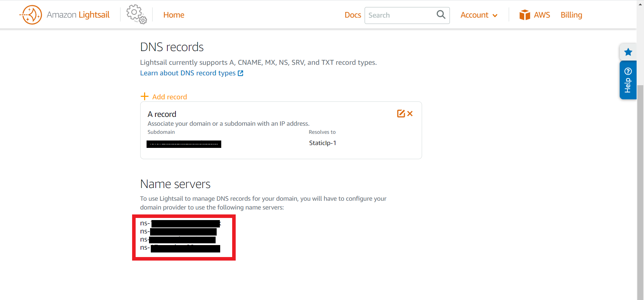
Task: Click the DNS records heading
Action: click(x=172, y=47)
